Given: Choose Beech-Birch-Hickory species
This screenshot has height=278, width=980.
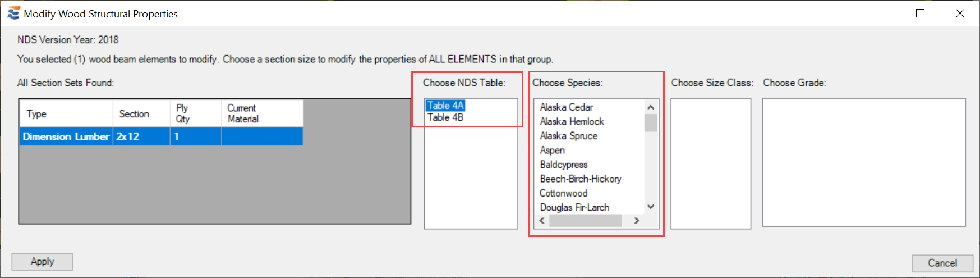Looking at the screenshot, I should click(x=580, y=179).
